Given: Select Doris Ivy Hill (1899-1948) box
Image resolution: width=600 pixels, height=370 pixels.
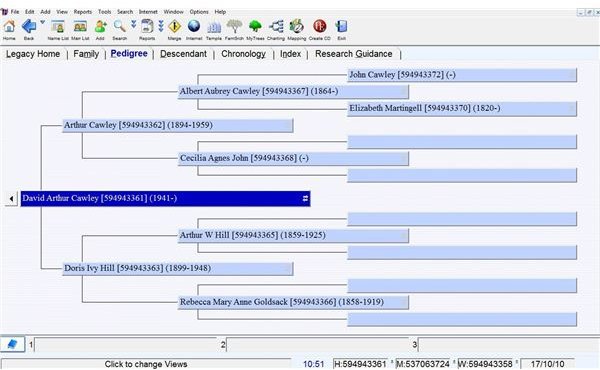Looking at the screenshot, I should pyautogui.click(x=178, y=269).
